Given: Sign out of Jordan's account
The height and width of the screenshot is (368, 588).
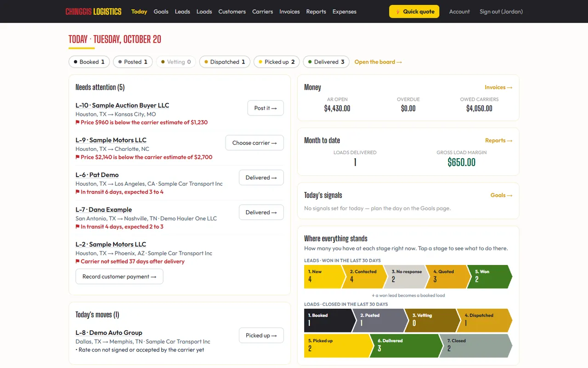Looking at the screenshot, I should coord(501,11).
